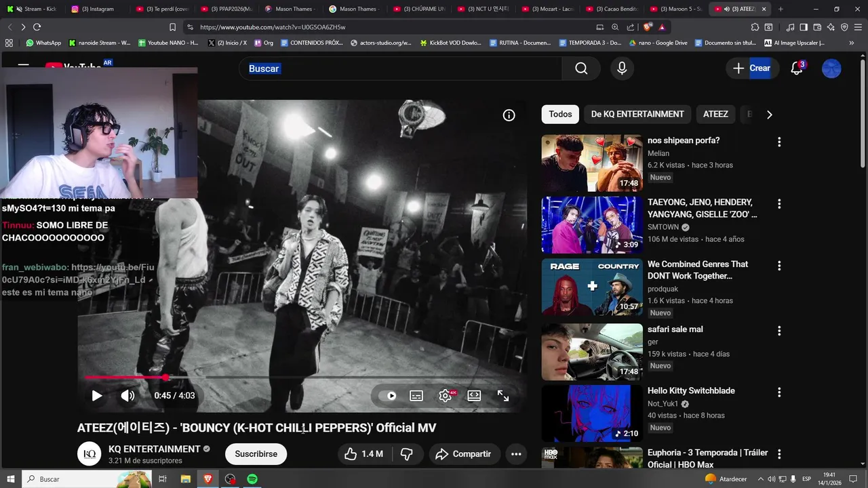868x488 pixels.
Task: Open the system tray hidden icons chevron
Action: [x=759, y=479]
